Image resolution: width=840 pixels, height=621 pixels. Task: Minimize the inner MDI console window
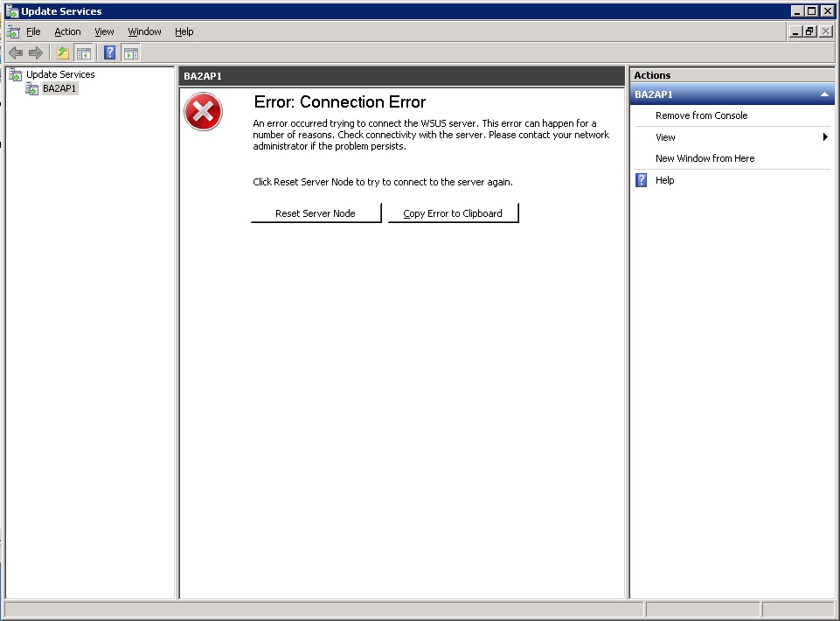(795, 31)
